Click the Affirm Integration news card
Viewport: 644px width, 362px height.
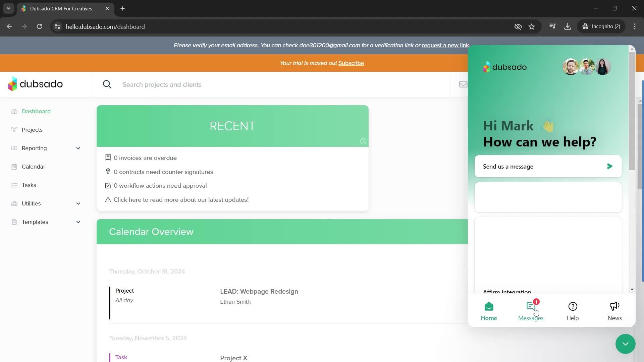pyautogui.click(x=548, y=255)
